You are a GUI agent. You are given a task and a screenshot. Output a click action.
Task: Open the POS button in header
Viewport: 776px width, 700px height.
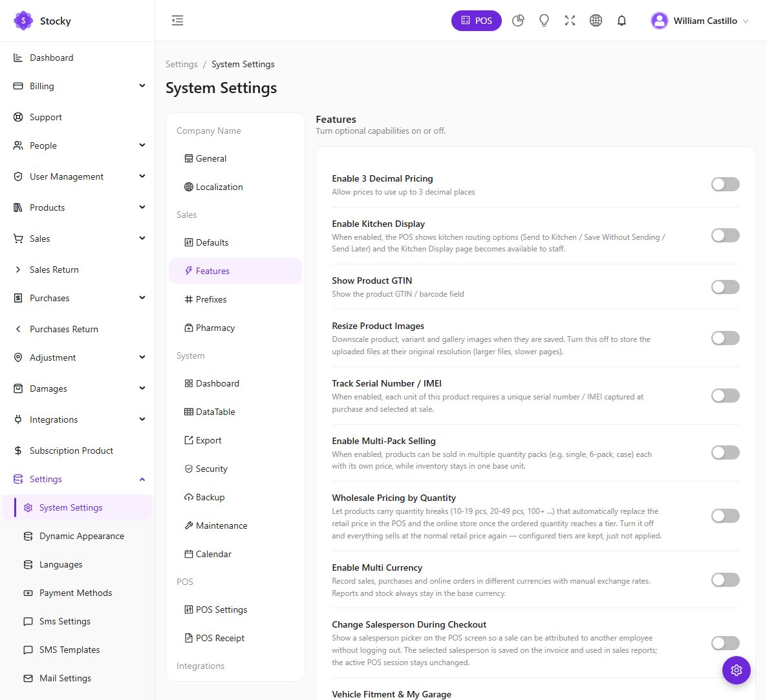(x=477, y=21)
